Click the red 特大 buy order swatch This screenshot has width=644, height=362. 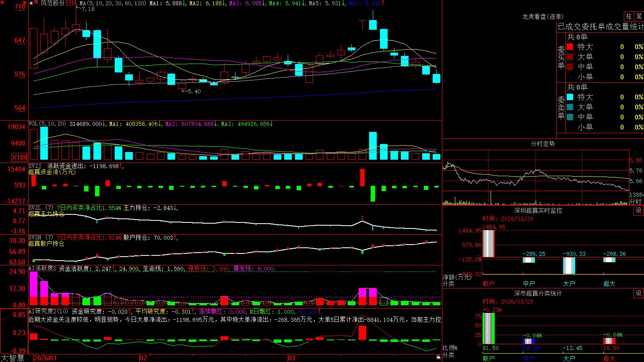click(570, 47)
